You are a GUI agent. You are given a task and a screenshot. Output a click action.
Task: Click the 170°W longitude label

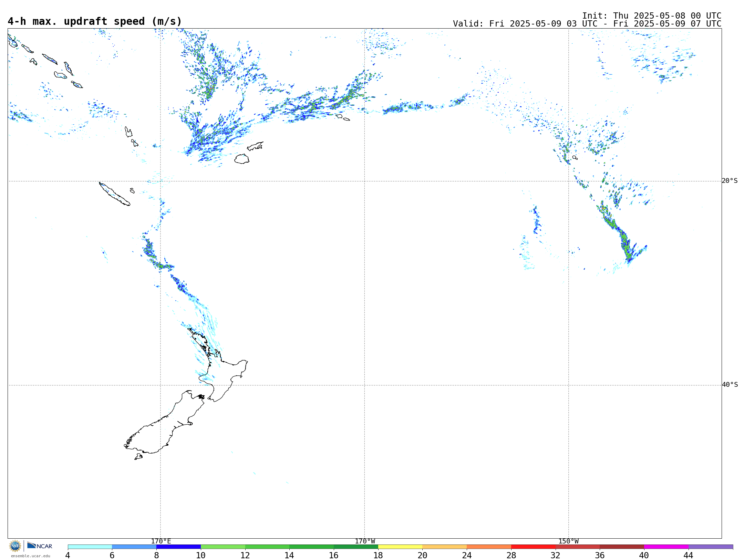tap(365, 541)
